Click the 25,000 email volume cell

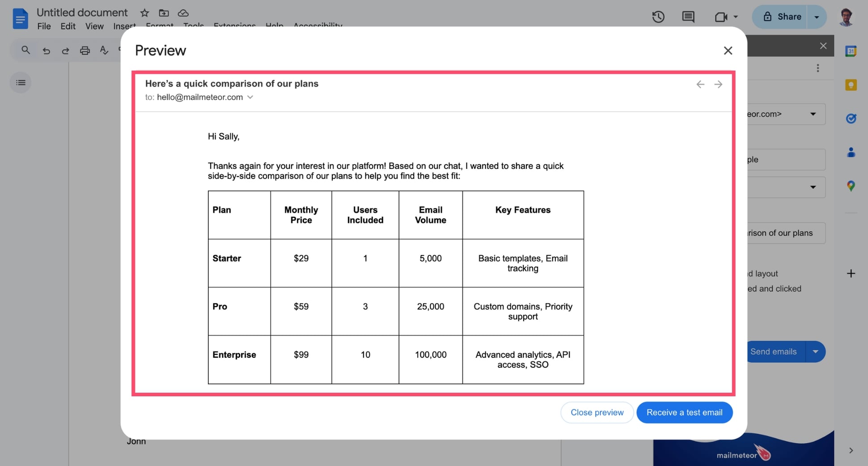click(x=431, y=311)
